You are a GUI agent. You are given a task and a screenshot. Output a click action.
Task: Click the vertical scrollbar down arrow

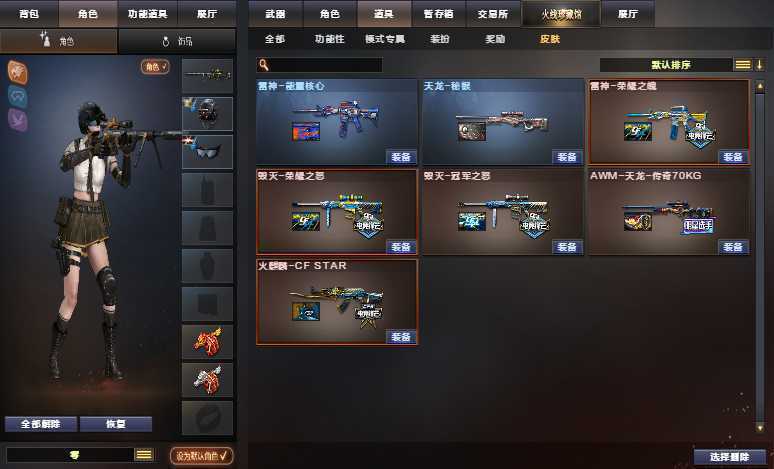pyautogui.click(x=760, y=428)
